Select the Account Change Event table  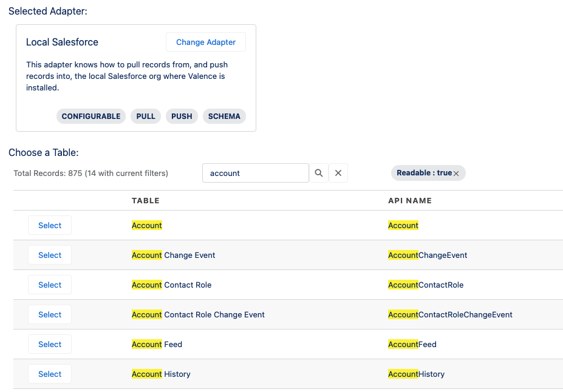[50, 255]
